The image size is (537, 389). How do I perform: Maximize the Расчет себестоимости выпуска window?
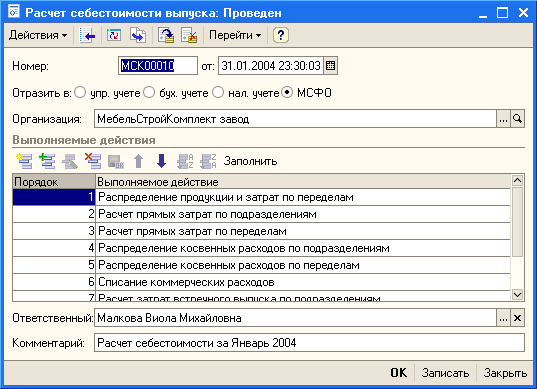(x=502, y=13)
